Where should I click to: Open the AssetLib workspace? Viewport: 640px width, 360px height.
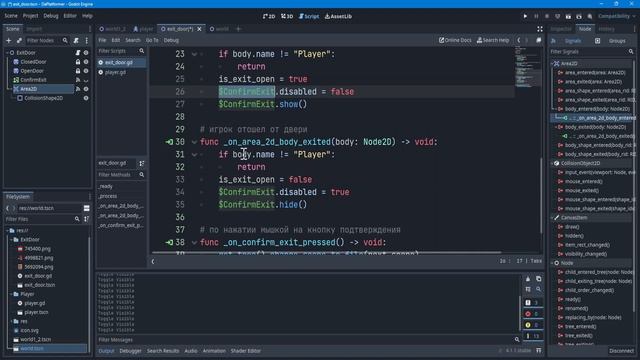pos(338,16)
